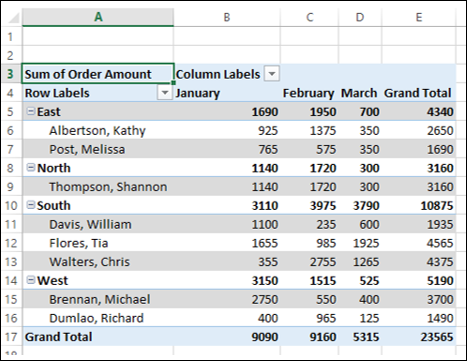Select the column B header

coord(227,17)
